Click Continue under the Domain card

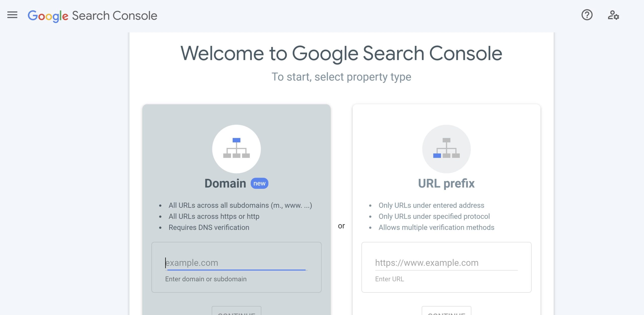click(x=236, y=311)
